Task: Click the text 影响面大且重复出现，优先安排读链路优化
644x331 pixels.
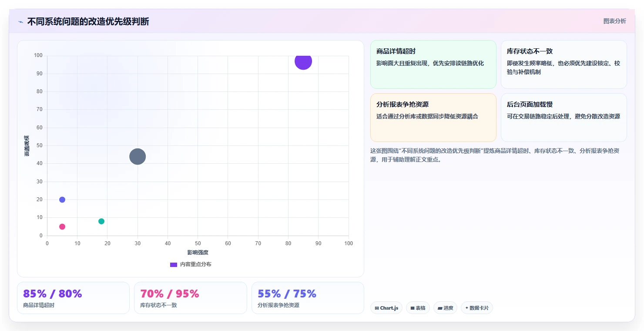Action: [x=430, y=63]
